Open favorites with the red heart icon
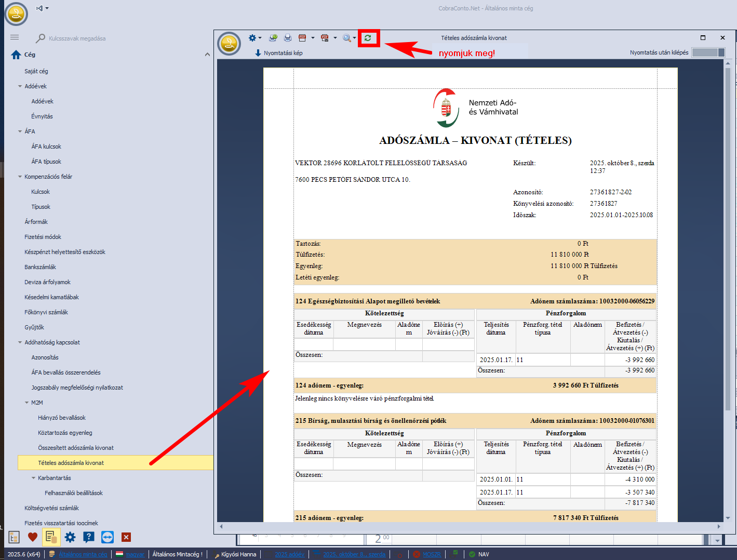Screen dimensions: 737x560 click(x=33, y=537)
